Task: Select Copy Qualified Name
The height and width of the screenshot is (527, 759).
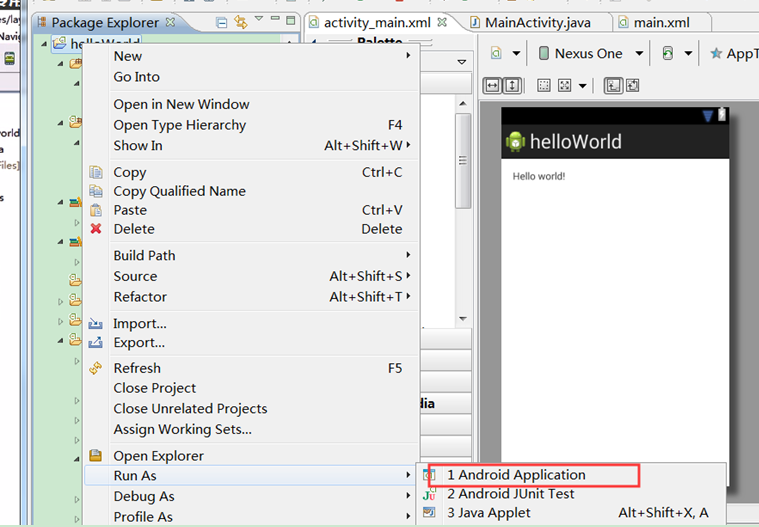Action: pyautogui.click(x=251, y=191)
